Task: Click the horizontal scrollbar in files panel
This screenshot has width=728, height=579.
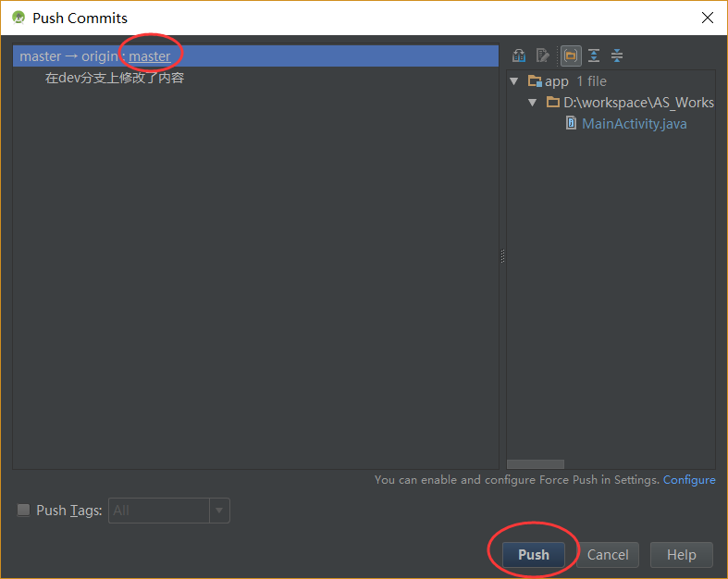Action: point(536,464)
